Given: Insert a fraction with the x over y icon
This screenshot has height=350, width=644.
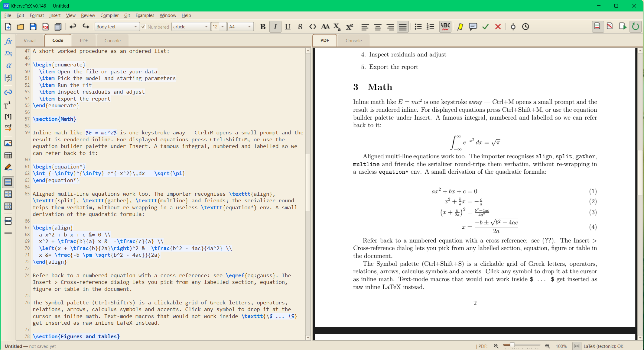Looking at the screenshot, I should point(8,78).
